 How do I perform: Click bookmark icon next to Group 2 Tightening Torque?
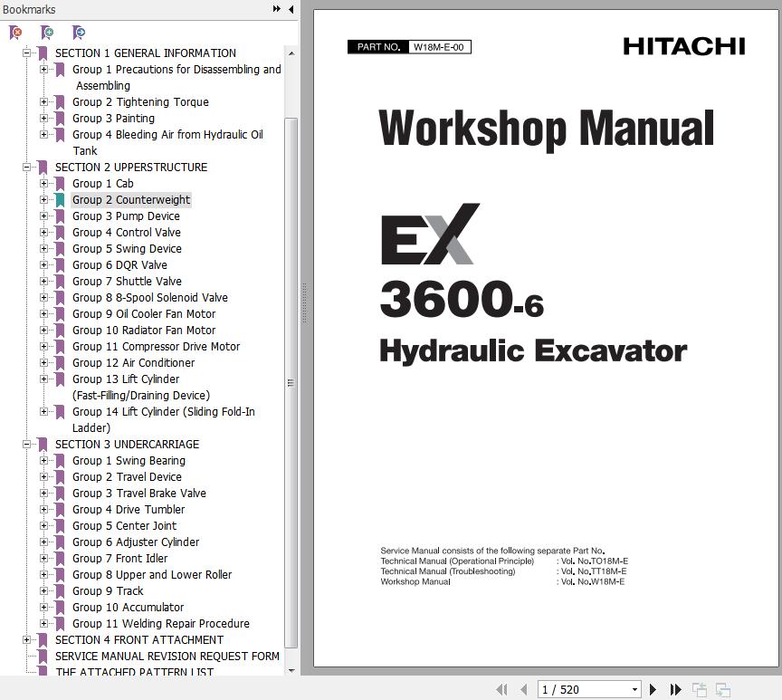pos(60,102)
